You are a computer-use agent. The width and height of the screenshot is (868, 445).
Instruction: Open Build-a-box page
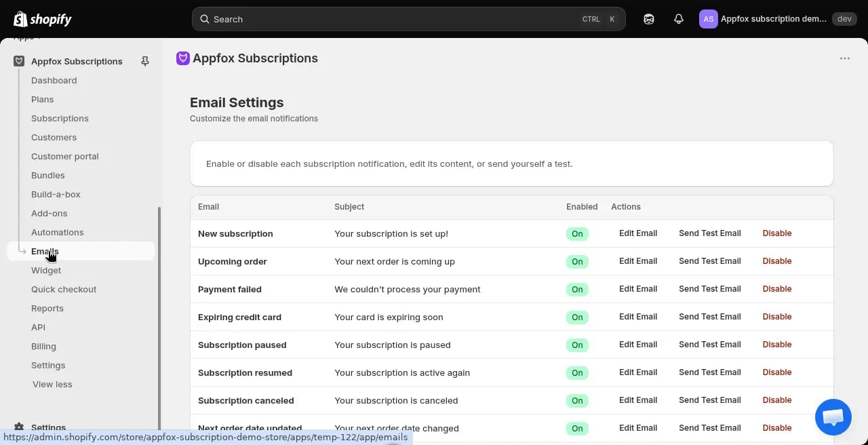(56, 194)
